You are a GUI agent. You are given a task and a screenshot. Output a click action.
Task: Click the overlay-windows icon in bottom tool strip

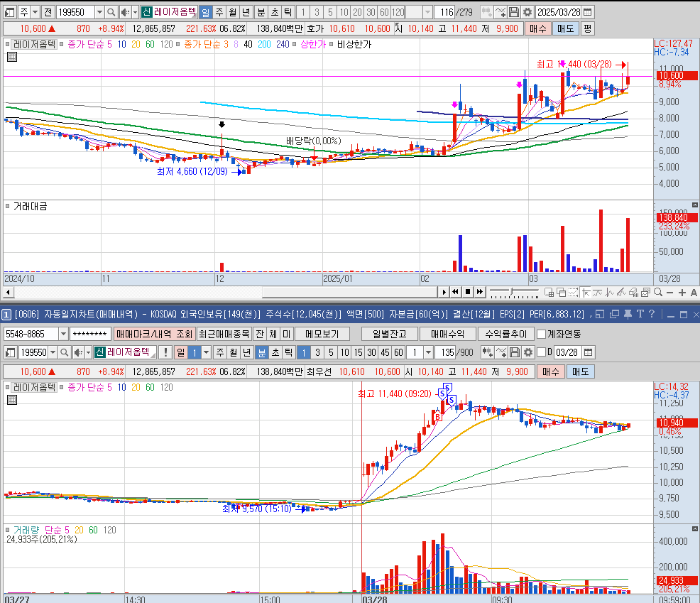[562, 292]
